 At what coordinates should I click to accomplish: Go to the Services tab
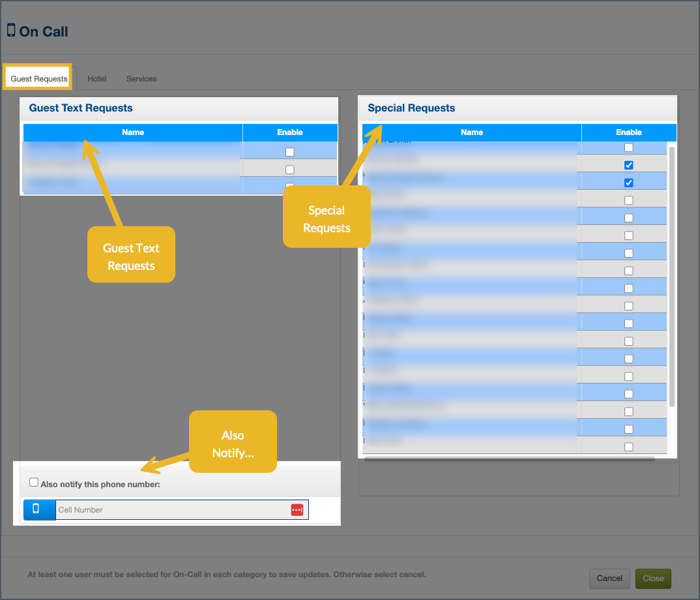141,79
